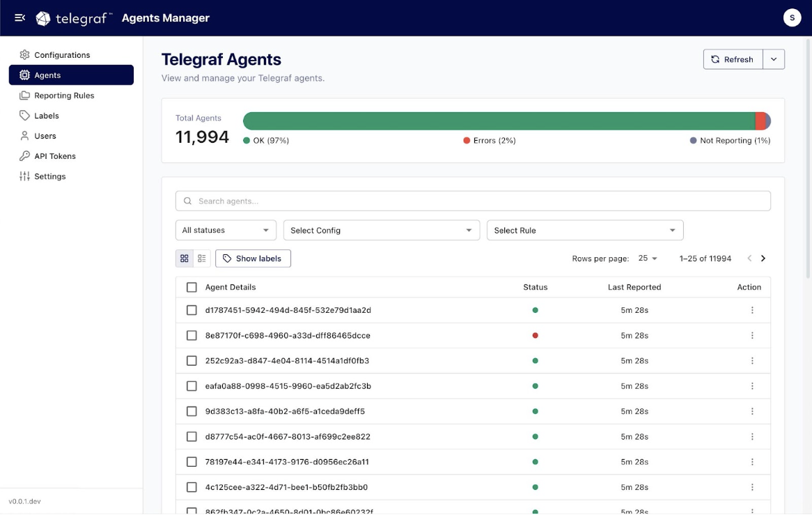812x517 pixels.
Task: Open the user avatar menu labeled S
Action: click(792, 17)
